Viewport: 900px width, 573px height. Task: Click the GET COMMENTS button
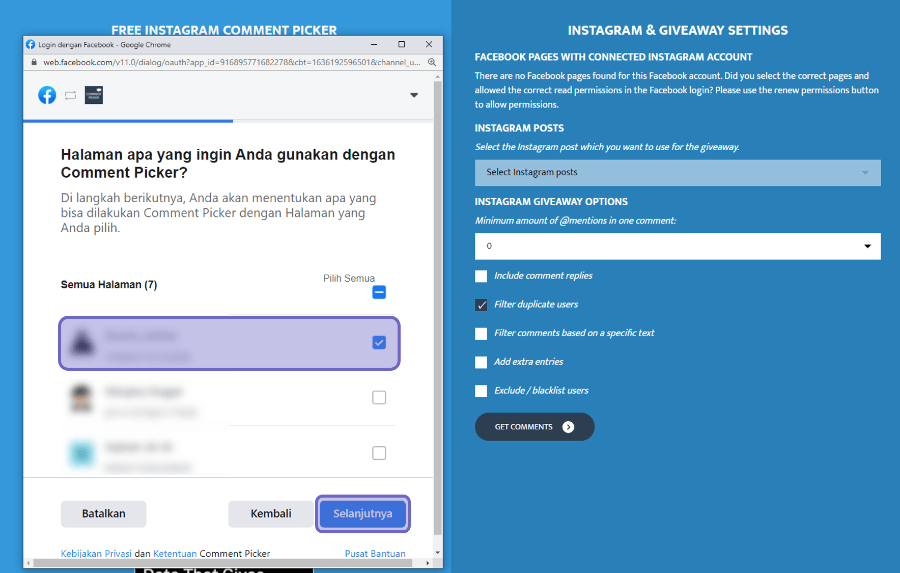pos(534,427)
